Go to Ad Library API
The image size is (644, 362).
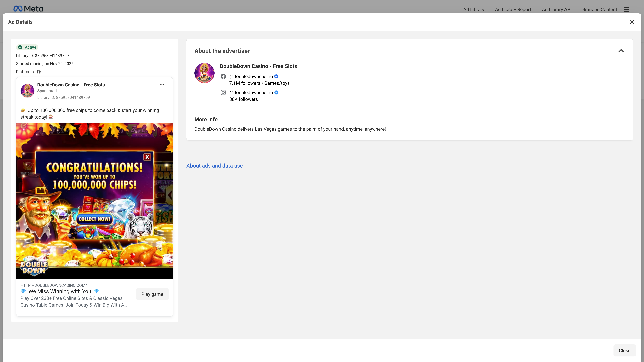click(557, 9)
